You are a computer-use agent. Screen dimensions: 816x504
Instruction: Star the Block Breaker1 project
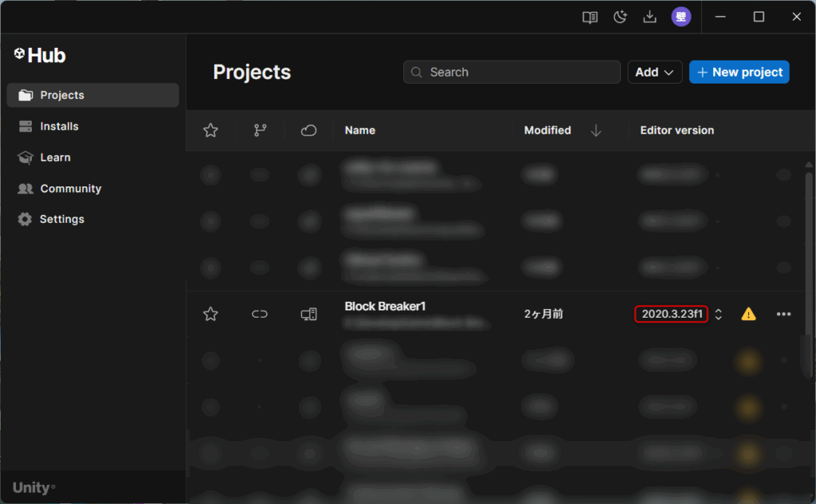210,315
